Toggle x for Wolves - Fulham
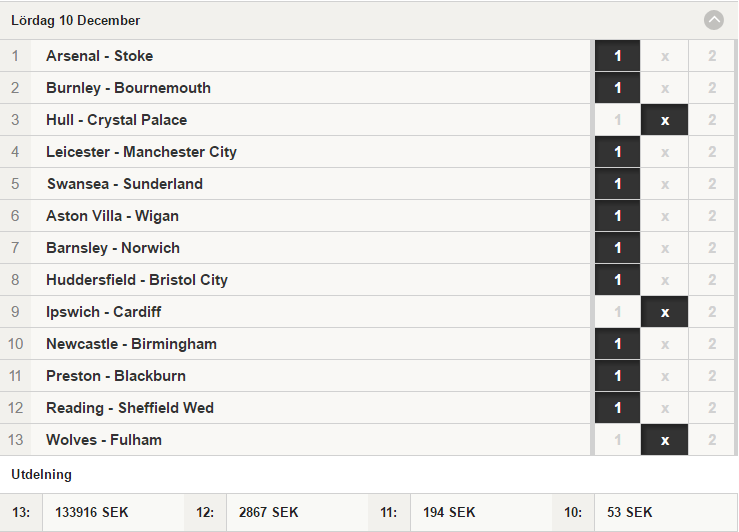The height and width of the screenshot is (532, 739). coord(665,440)
